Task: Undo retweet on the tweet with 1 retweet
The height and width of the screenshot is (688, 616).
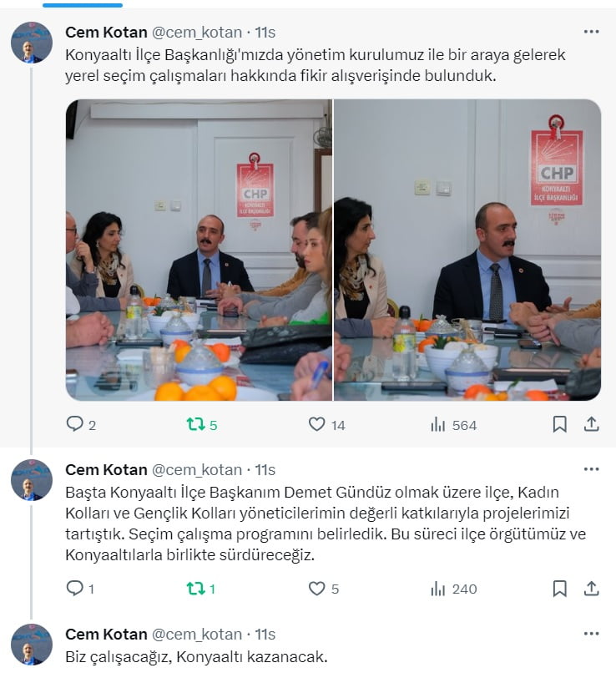Action: point(195,589)
